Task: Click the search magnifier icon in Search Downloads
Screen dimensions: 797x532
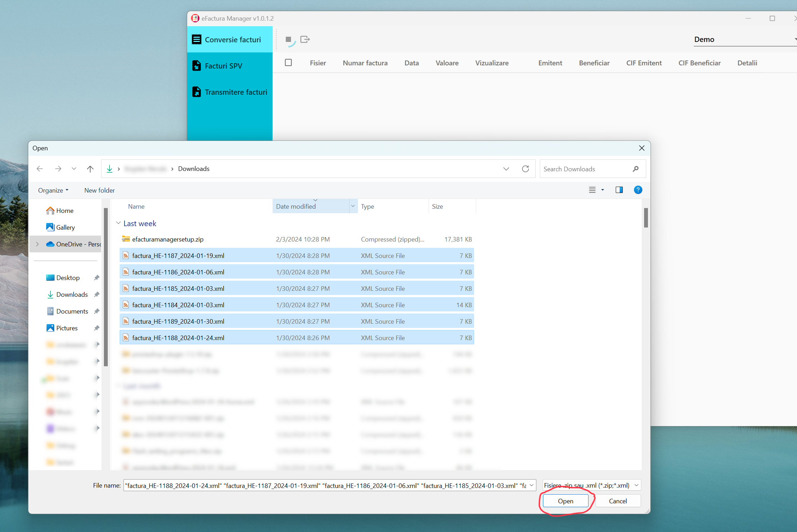Action: click(636, 169)
